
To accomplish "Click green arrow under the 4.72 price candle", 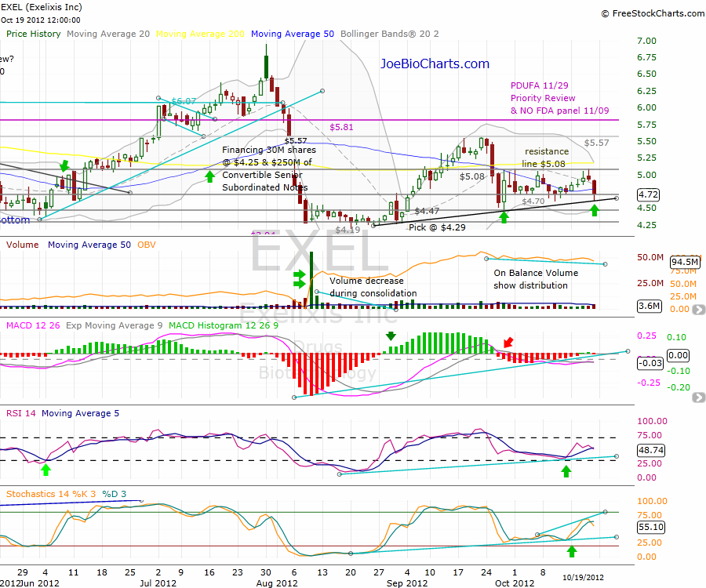I will click(x=595, y=209).
